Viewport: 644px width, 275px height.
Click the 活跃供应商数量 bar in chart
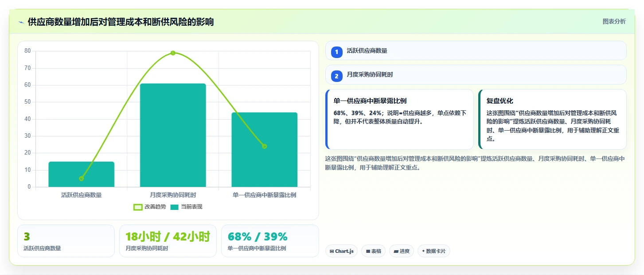coord(82,174)
